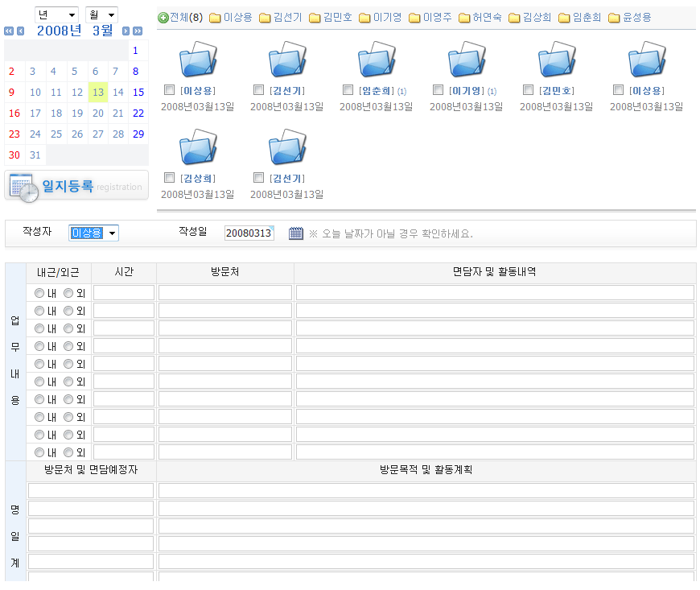
Task: Open the 김민호 large folder icon
Action: (x=557, y=60)
